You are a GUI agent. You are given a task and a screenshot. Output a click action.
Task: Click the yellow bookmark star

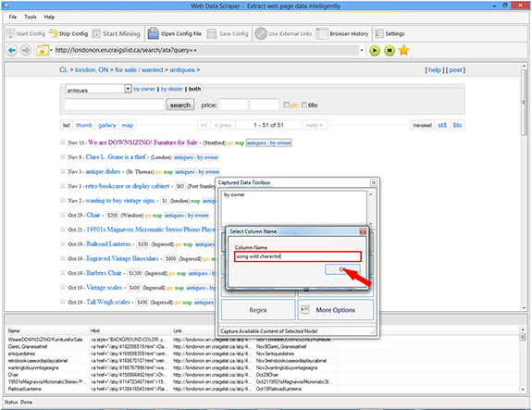tap(403, 50)
